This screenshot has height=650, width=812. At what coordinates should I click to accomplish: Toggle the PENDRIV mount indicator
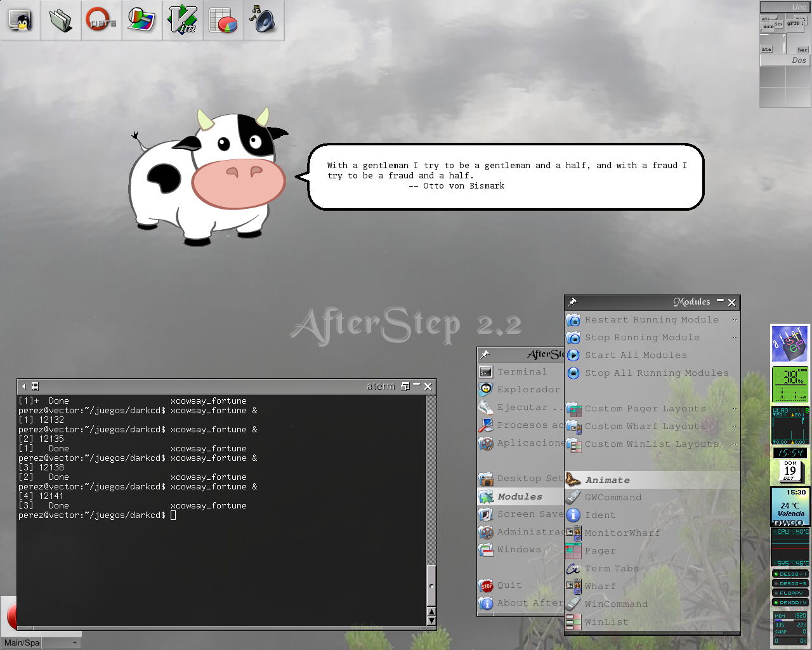point(790,602)
